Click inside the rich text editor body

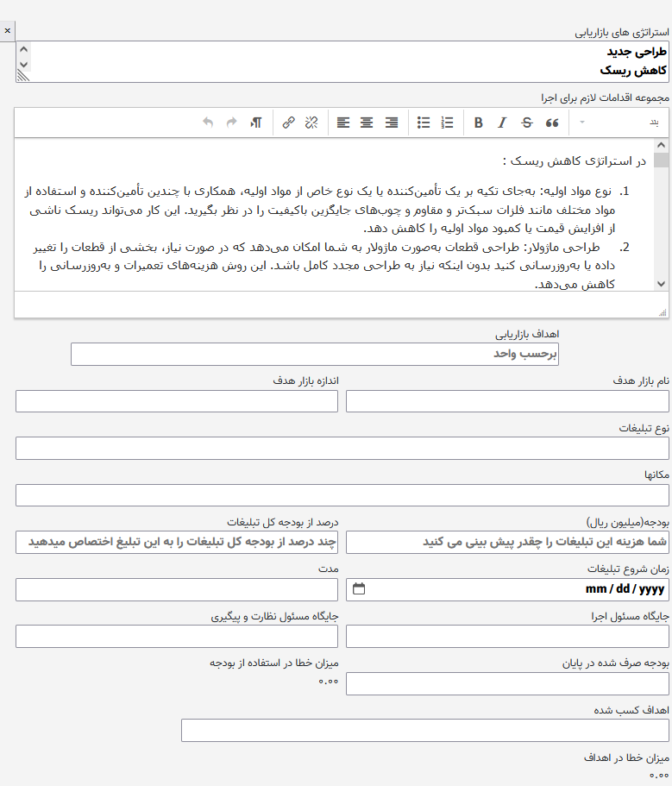tap(335, 215)
